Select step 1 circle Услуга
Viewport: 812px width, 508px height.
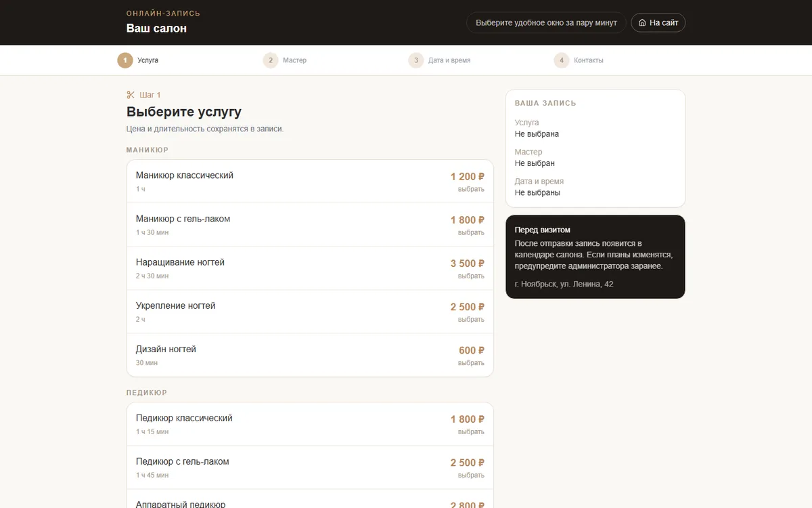pos(125,60)
